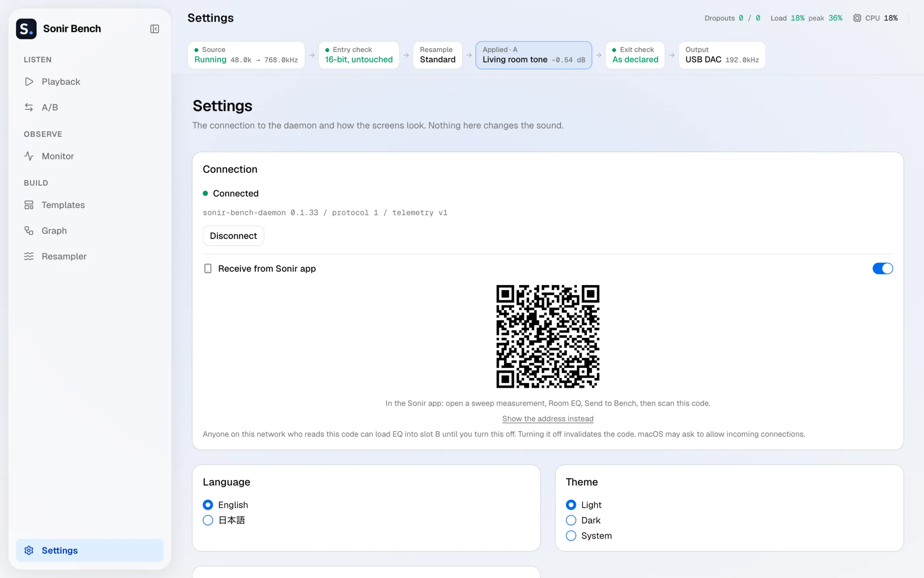Open the Resample Standard stage card
924x578 pixels.
pyautogui.click(x=438, y=55)
